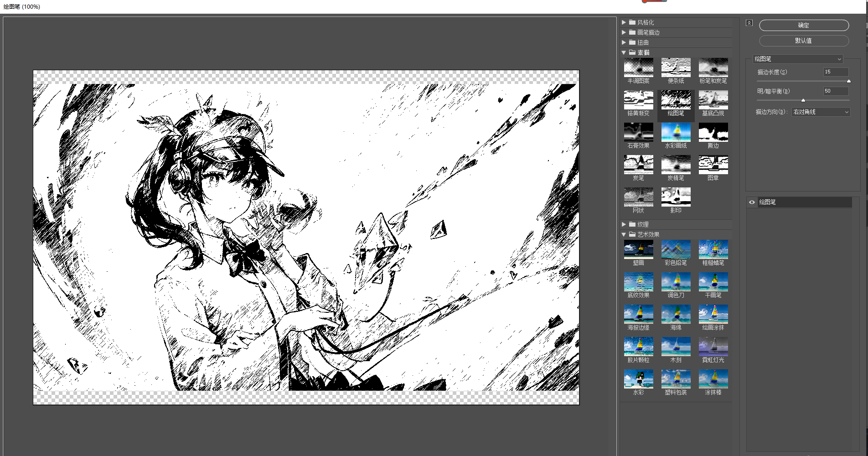Viewport: 868px width, 456px height.
Task: Open the 描边方向 dropdown
Action: pos(821,112)
